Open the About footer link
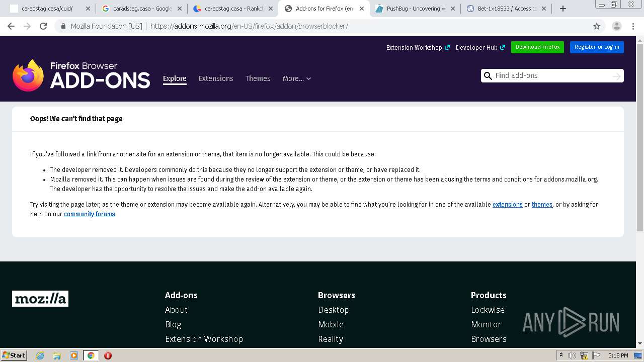This screenshot has height=362, width=644. point(176,310)
